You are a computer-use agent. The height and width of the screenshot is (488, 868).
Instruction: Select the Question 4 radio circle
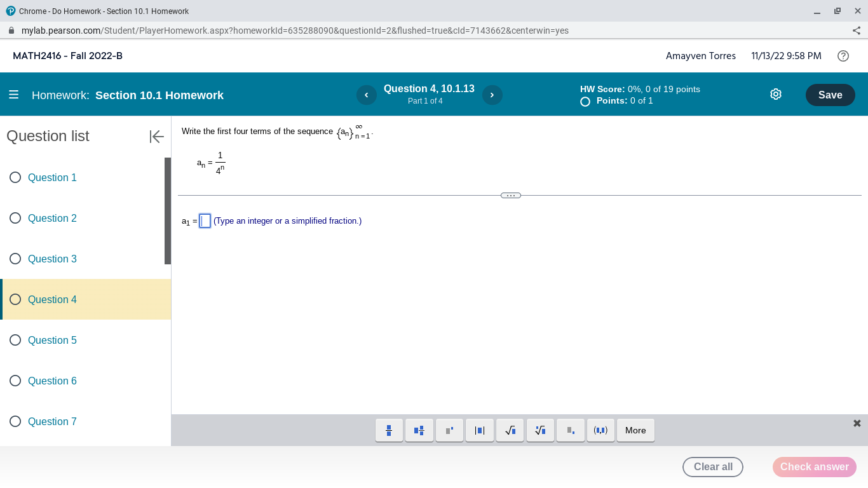[15, 299]
